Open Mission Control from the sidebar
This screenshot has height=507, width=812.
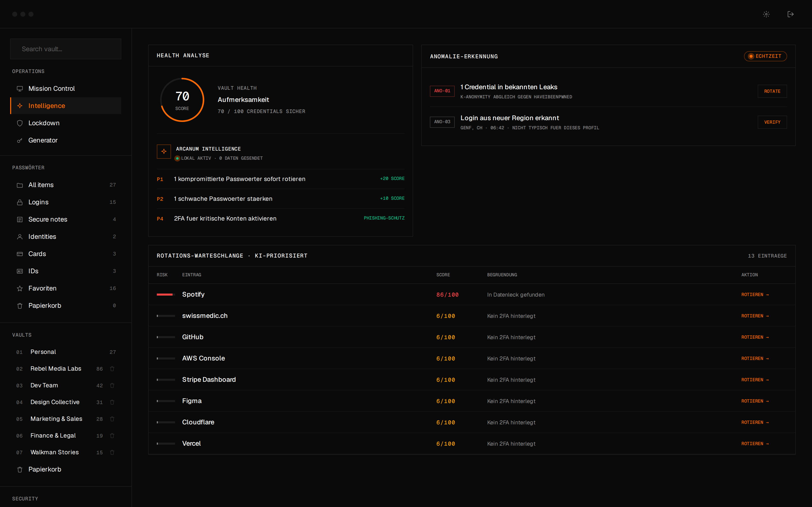click(66, 88)
